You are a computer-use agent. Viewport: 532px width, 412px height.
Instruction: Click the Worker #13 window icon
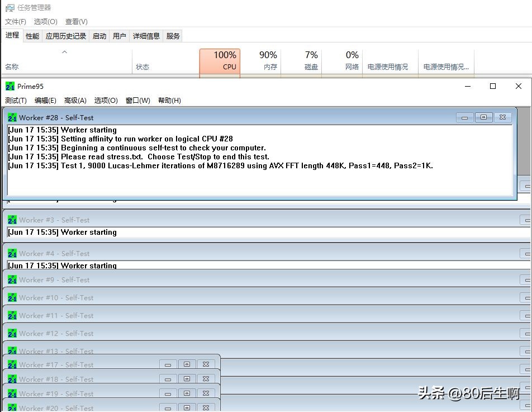click(x=12, y=351)
